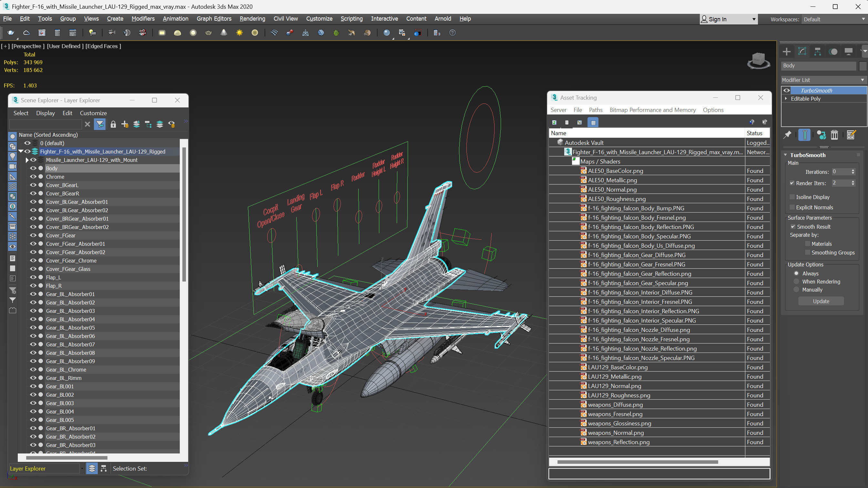The width and height of the screenshot is (868, 488).
Task: Toggle TurboSmooth modifier eye icon
Action: (786, 90)
